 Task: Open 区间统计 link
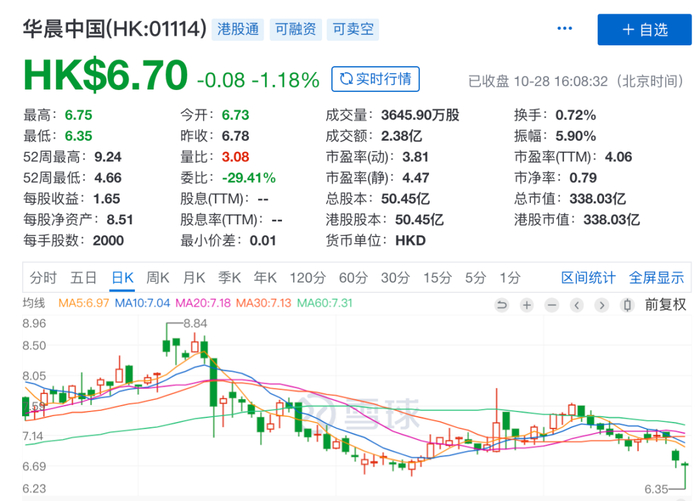pos(588,278)
